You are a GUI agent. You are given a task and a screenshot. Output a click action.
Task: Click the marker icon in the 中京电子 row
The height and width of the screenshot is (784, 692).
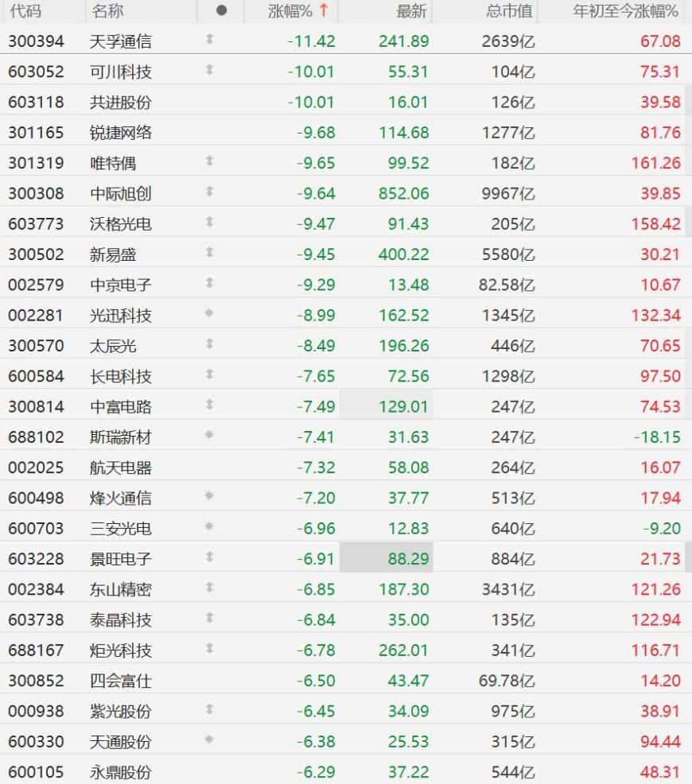(x=209, y=283)
